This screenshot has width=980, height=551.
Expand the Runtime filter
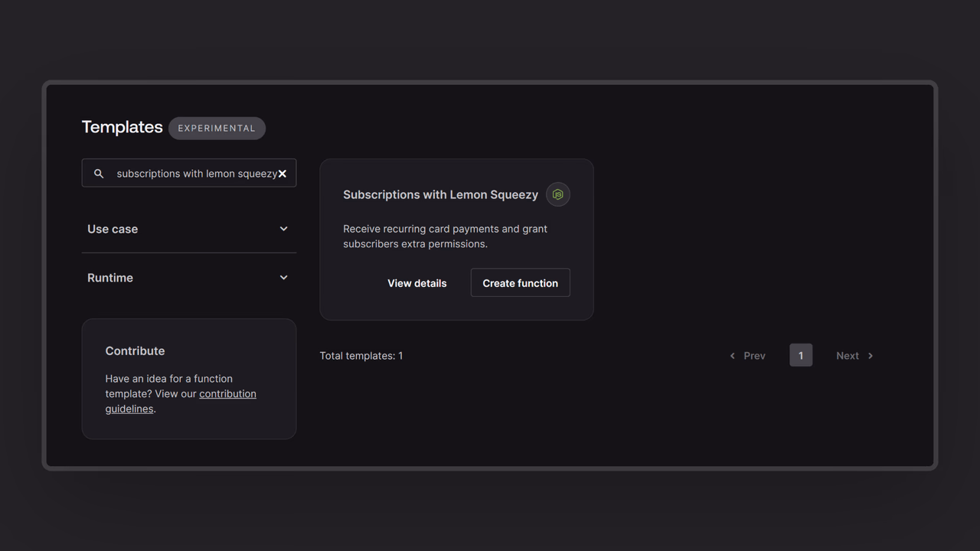pos(189,278)
